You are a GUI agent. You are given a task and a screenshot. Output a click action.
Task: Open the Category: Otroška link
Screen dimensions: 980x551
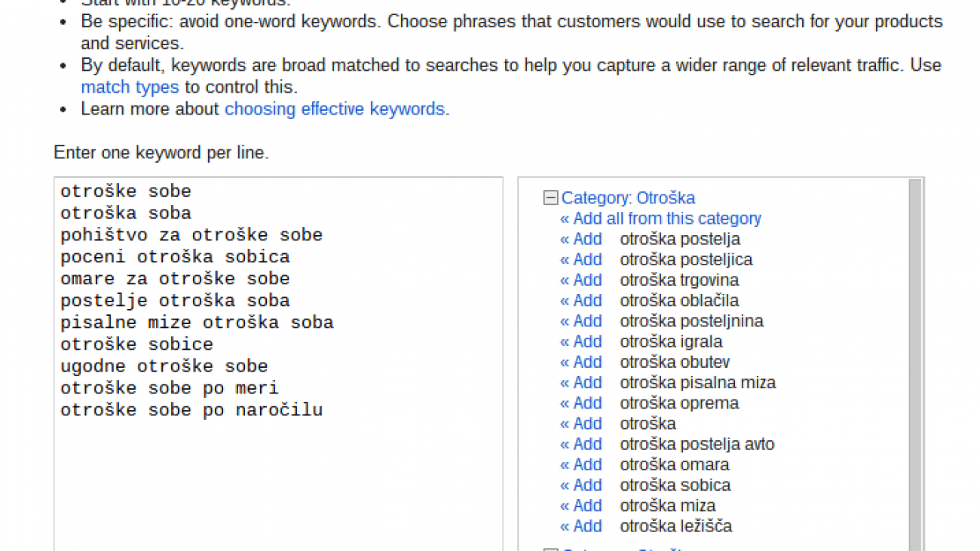(x=628, y=198)
